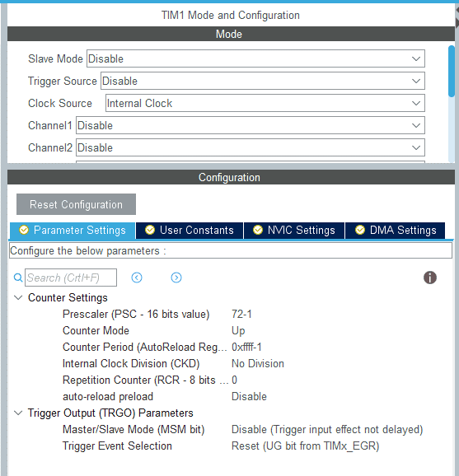Screen dimensions: 459x476
Task: Open the Clock Source dropdown
Action: 265,103
